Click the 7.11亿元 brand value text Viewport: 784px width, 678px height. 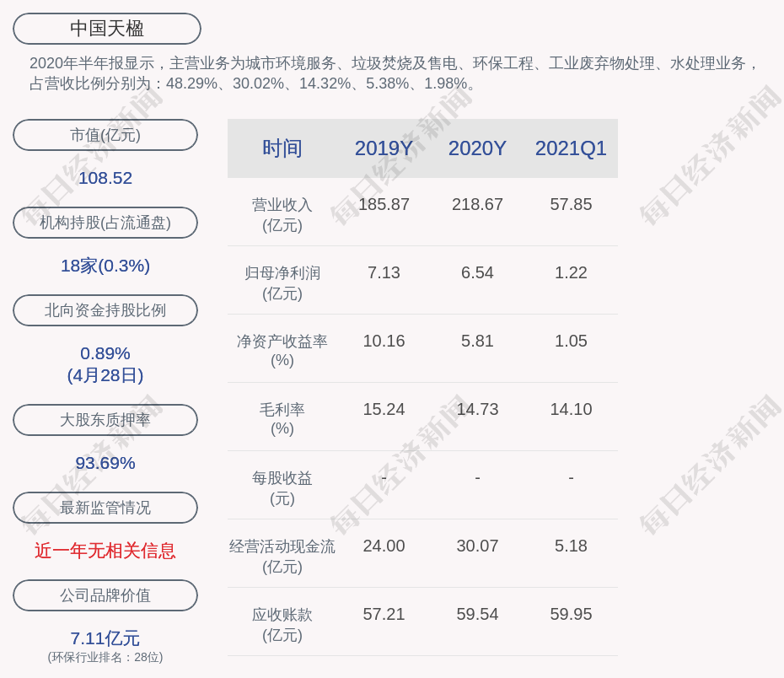click(105, 638)
